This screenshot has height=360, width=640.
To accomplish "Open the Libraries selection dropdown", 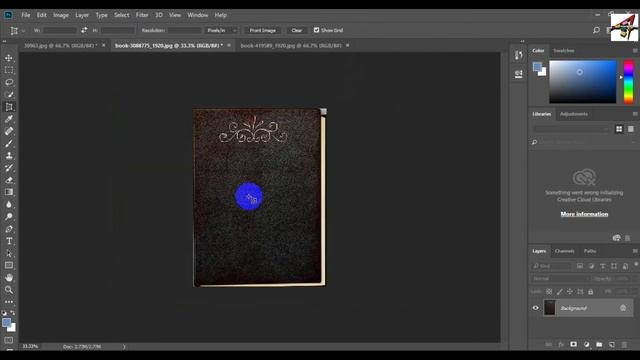I will 571,129.
